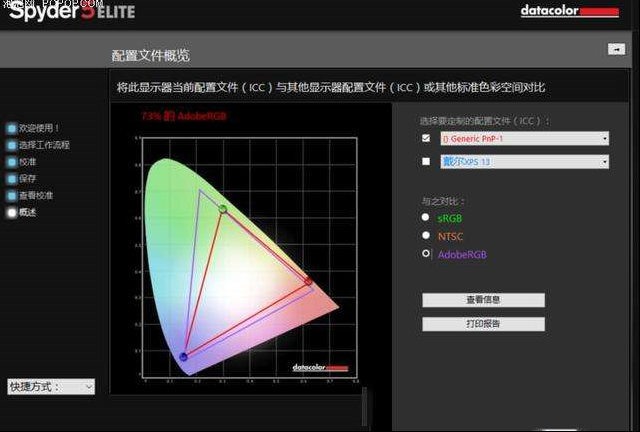Click the sRGB label text

[449, 218]
